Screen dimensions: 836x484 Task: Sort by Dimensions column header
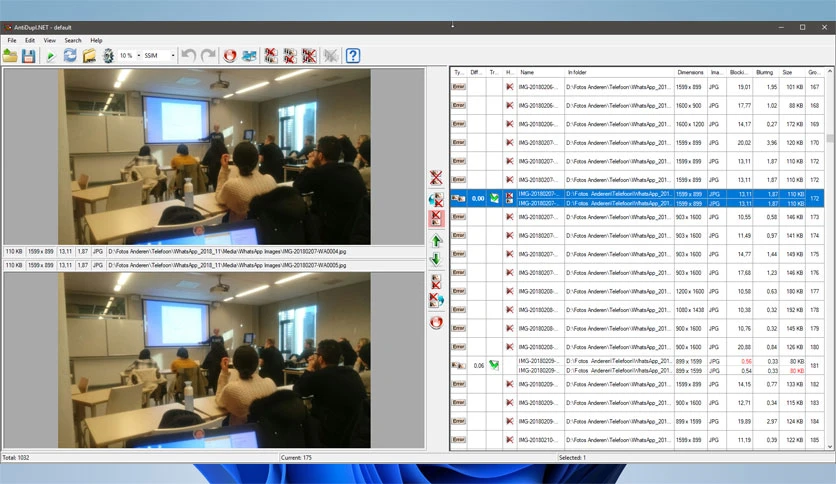pos(690,72)
